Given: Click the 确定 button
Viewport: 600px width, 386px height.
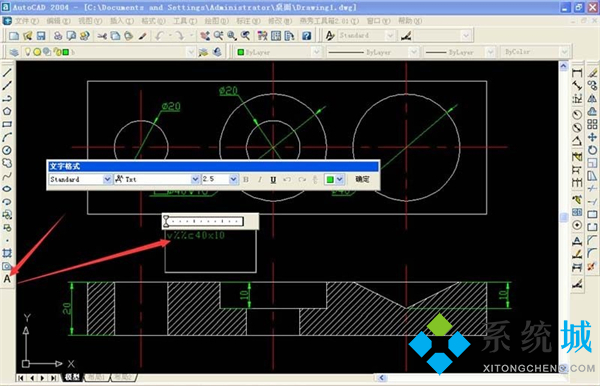Looking at the screenshot, I should tap(362, 179).
